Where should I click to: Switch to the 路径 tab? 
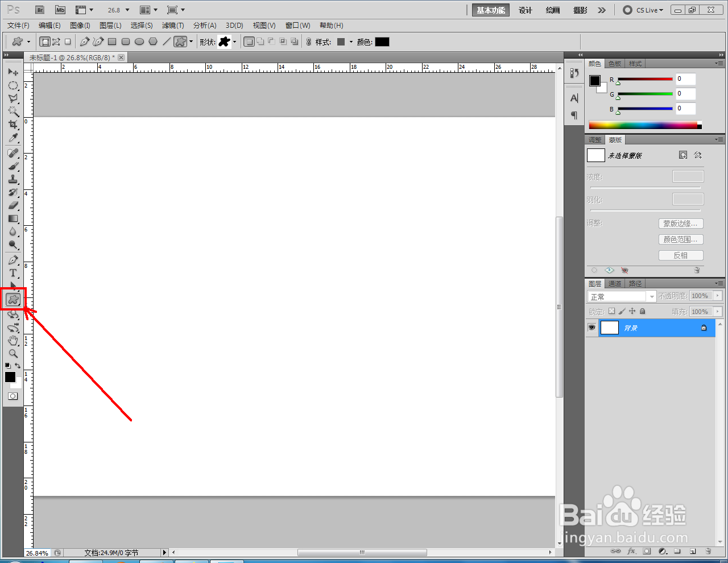coord(635,284)
